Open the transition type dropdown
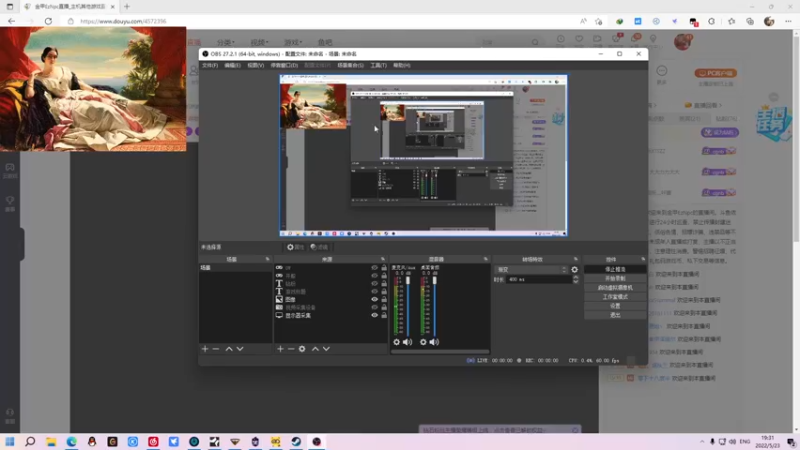The image size is (800, 450). [x=531, y=269]
